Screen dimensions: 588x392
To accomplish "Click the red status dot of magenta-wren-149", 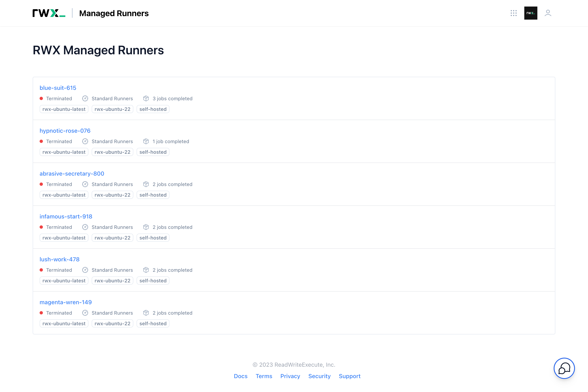I will coord(41,313).
